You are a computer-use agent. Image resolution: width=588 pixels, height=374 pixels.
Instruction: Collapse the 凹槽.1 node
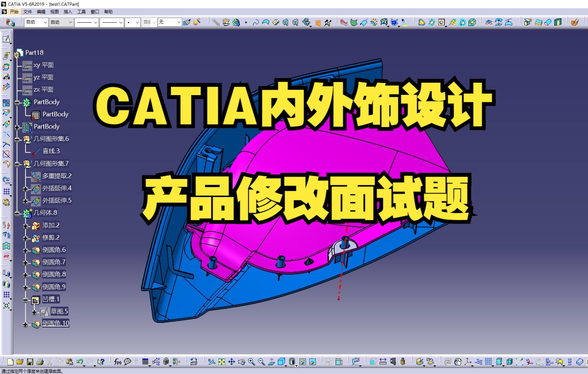point(26,300)
